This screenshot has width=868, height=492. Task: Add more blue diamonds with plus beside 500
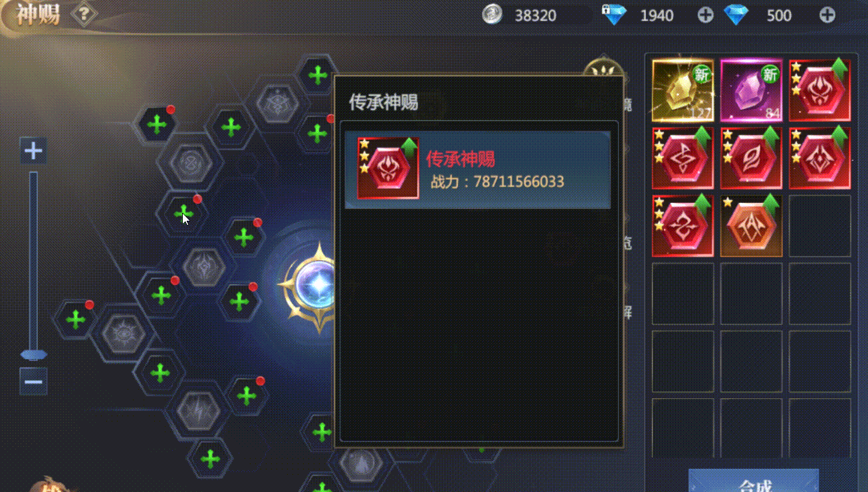(x=827, y=15)
